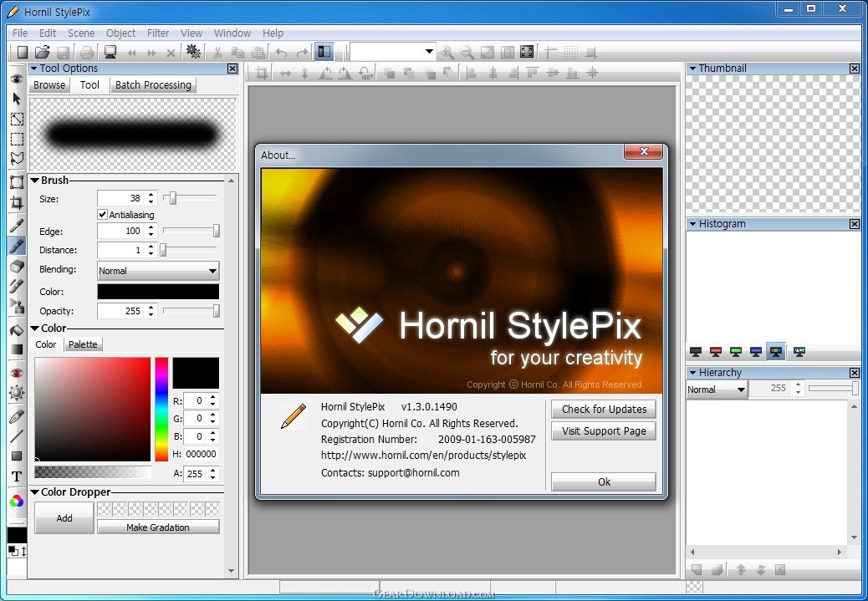Image resolution: width=868 pixels, height=601 pixels.
Task: Open the Object menu
Action: point(120,33)
